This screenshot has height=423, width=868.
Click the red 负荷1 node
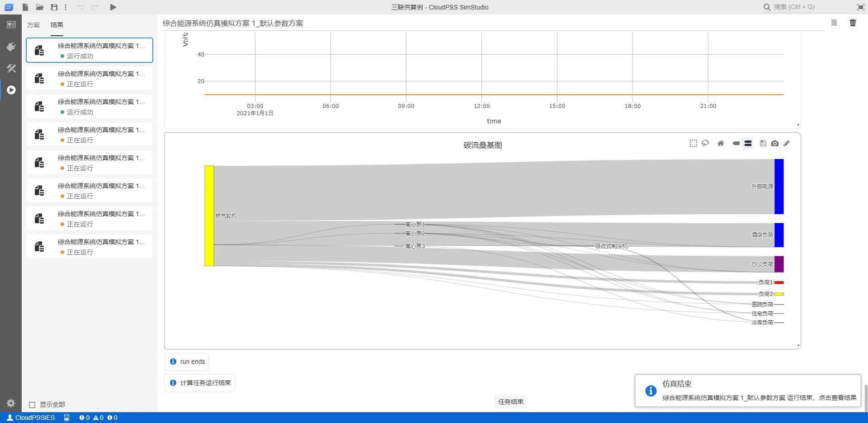(x=779, y=282)
